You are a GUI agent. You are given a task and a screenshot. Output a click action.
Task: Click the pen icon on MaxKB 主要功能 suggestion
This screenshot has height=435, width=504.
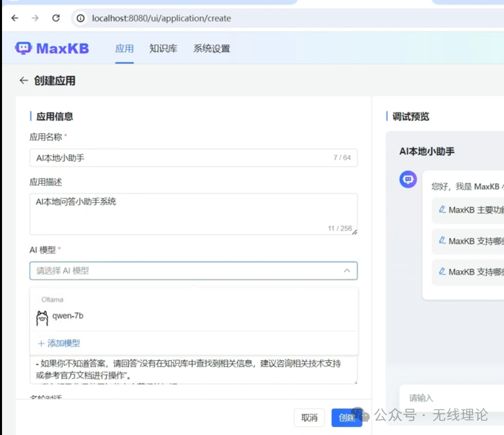tap(441, 210)
